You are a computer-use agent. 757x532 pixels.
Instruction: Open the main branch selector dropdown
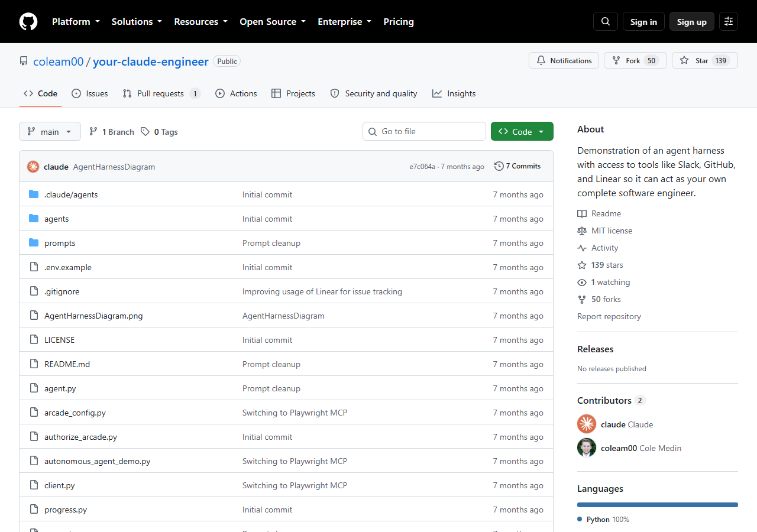[x=50, y=132]
